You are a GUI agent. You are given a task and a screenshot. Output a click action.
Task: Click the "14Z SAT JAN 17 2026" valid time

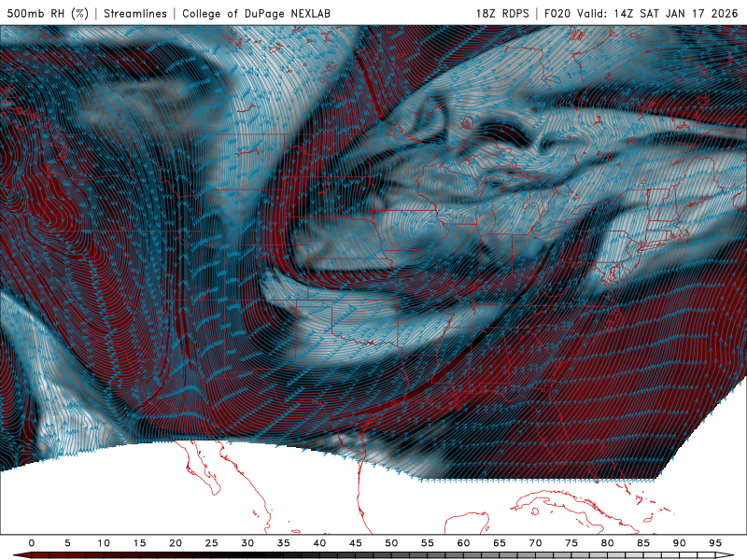pos(675,13)
